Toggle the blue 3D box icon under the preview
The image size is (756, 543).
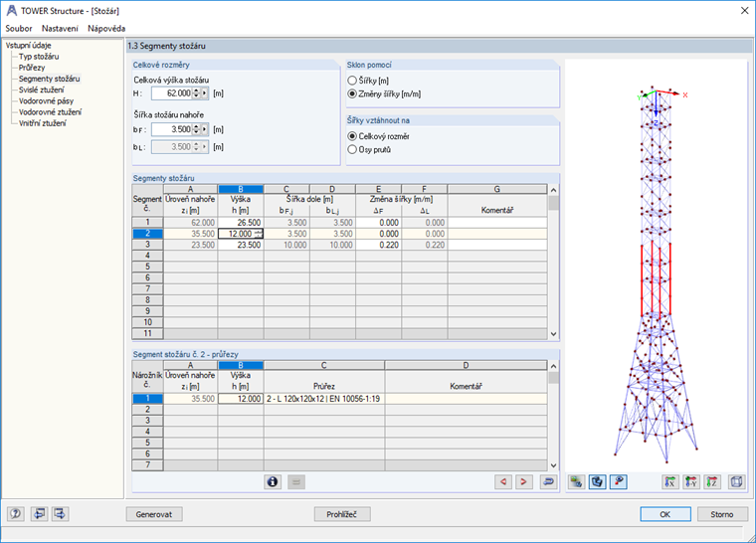(x=598, y=481)
